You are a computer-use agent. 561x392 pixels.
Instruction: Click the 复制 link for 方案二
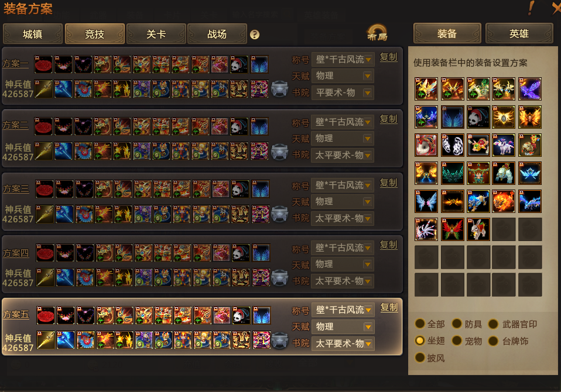pyautogui.click(x=389, y=119)
